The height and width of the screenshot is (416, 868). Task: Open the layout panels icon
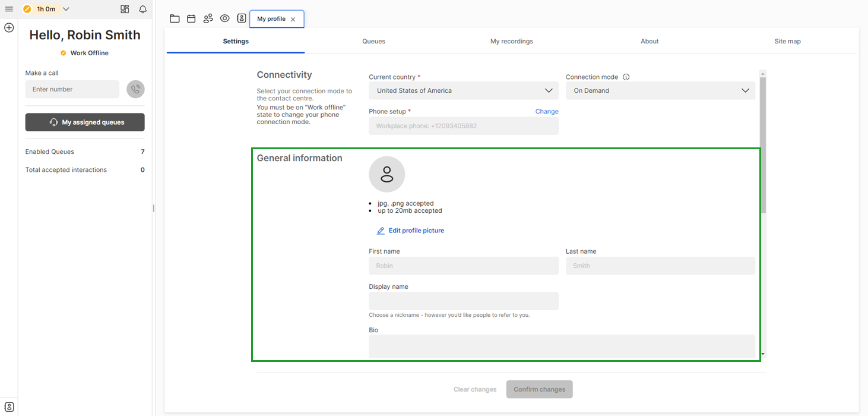tap(125, 9)
